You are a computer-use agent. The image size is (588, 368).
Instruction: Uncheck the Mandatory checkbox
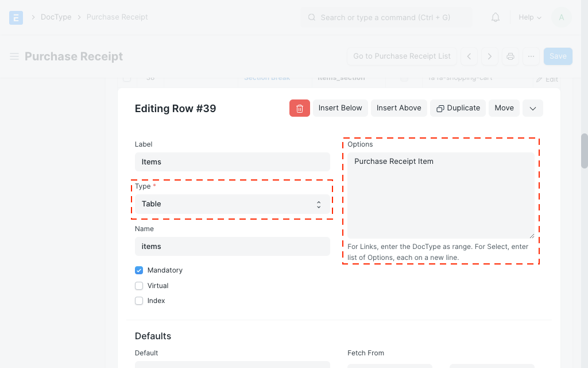coord(139,270)
